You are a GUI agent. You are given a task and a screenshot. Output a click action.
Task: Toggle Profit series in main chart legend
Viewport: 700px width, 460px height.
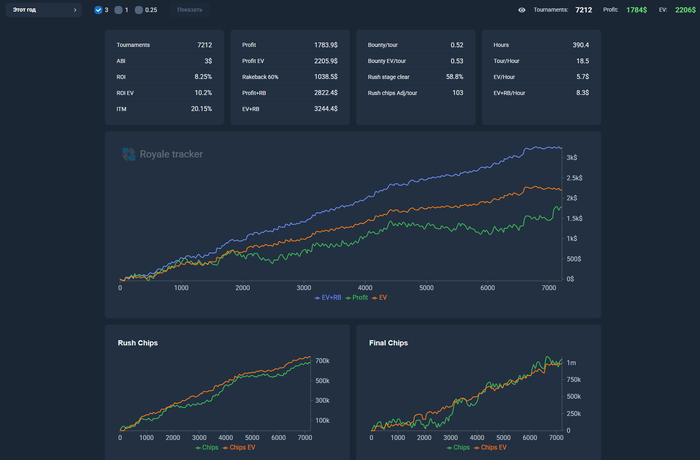coord(357,298)
